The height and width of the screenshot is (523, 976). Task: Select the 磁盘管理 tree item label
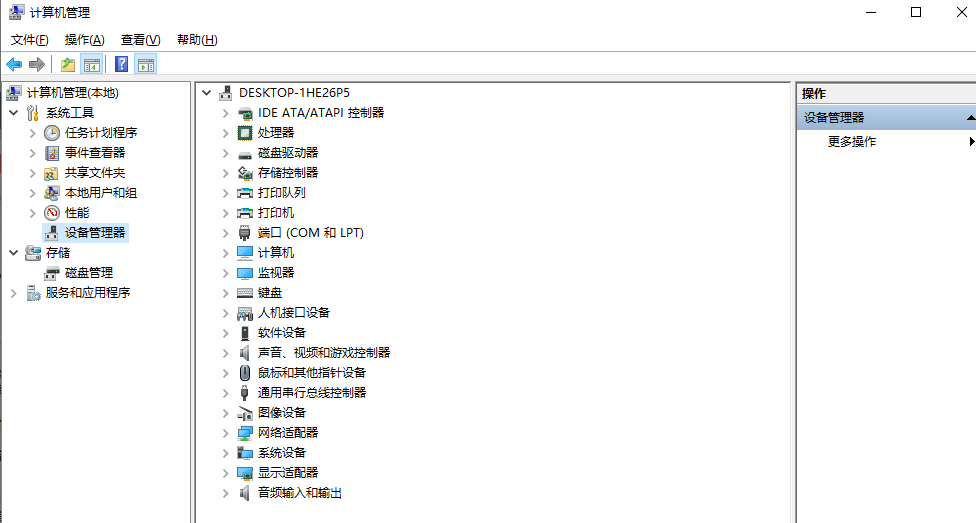click(x=89, y=273)
